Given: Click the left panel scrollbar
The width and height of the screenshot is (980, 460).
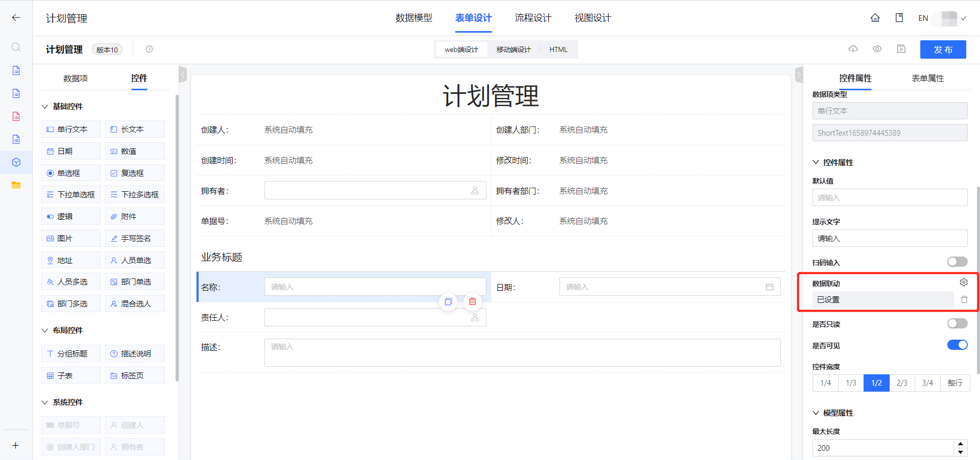Looking at the screenshot, I should click(177, 238).
